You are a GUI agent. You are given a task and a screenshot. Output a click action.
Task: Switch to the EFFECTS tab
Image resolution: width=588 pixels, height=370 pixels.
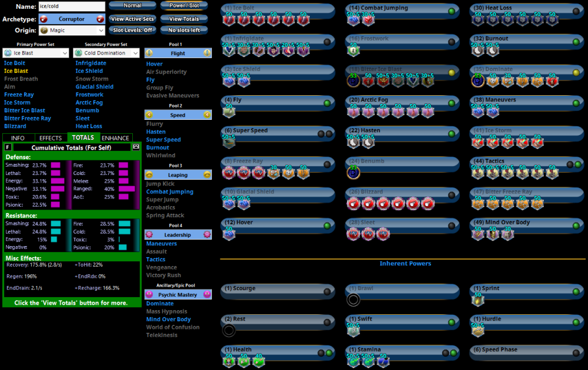pyautogui.click(x=51, y=138)
